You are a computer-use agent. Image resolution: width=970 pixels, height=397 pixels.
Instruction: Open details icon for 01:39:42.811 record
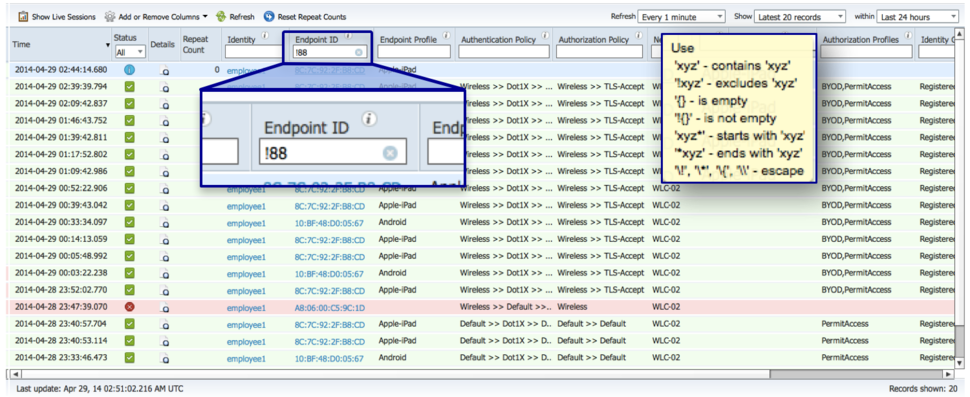165,138
